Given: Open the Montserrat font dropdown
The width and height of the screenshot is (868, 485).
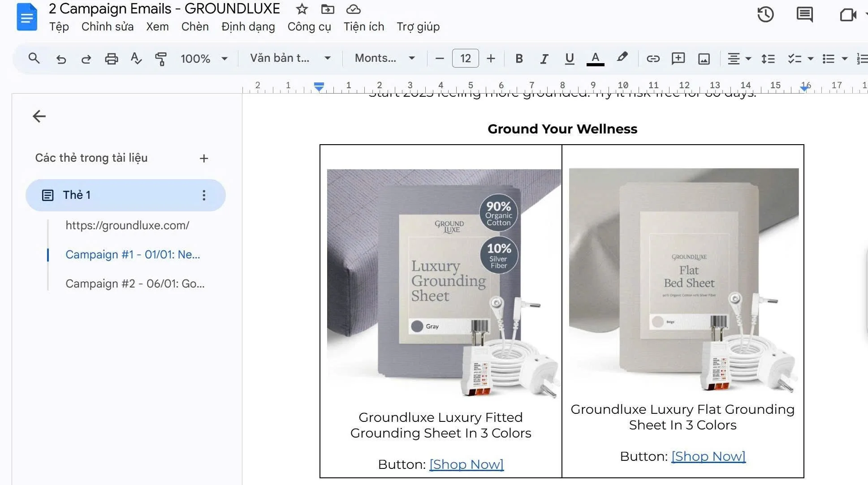Looking at the screenshot, I should coord(384,58).
